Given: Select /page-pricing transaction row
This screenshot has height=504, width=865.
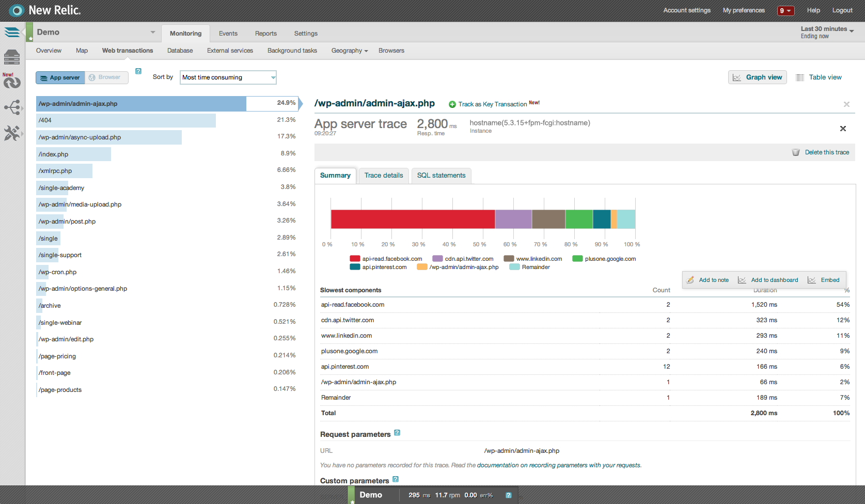Looking at the screenshot, I should coord(166,356).
